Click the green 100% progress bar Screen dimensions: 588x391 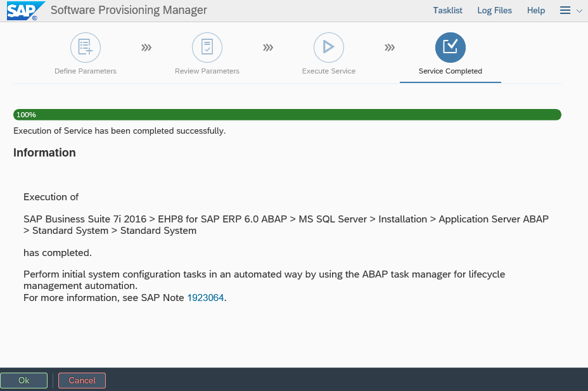tap(286, 115)
